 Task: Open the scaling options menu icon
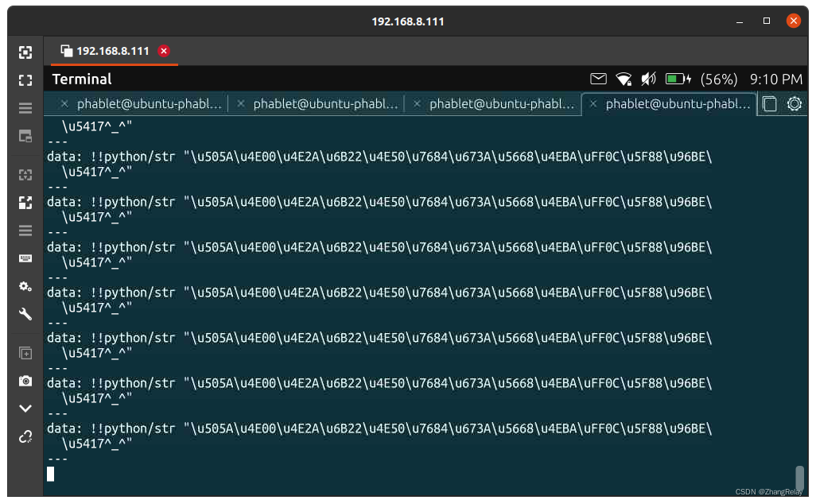pos(25,231)
